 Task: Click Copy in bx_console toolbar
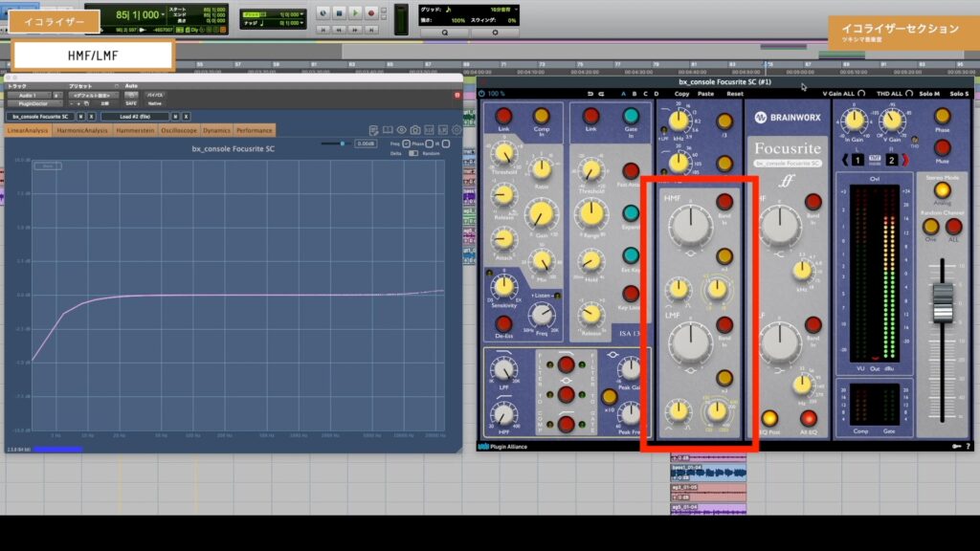(x=681, y=94)
